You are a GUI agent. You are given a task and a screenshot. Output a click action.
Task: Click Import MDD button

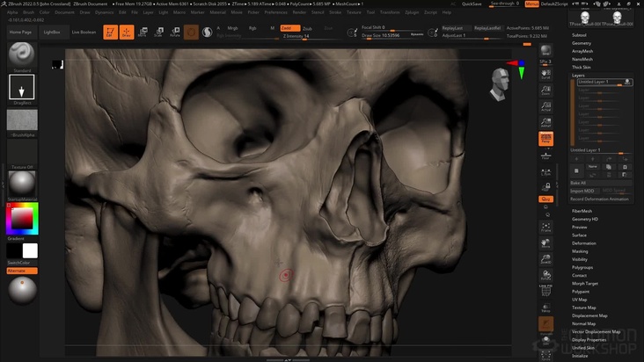click(582, 191)
